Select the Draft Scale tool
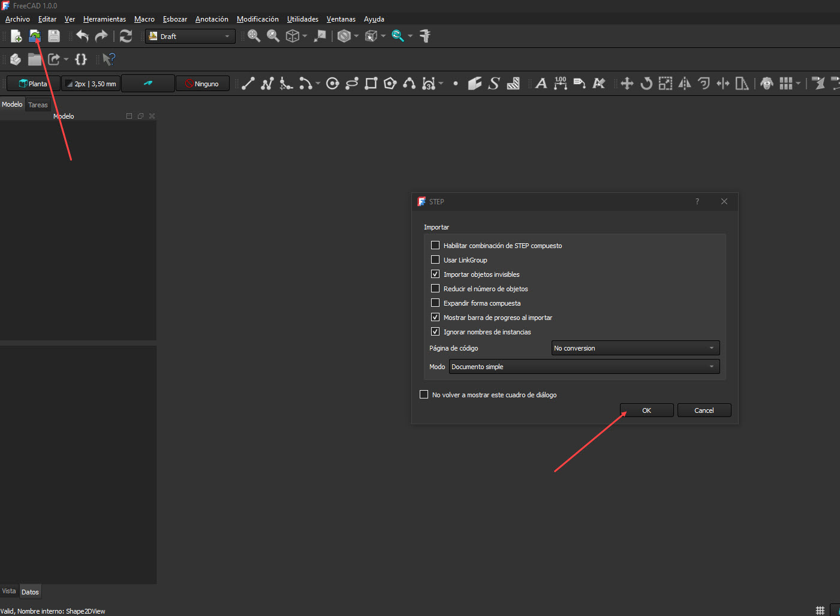This screenshot has width=840, height=616. click(666, 83)
